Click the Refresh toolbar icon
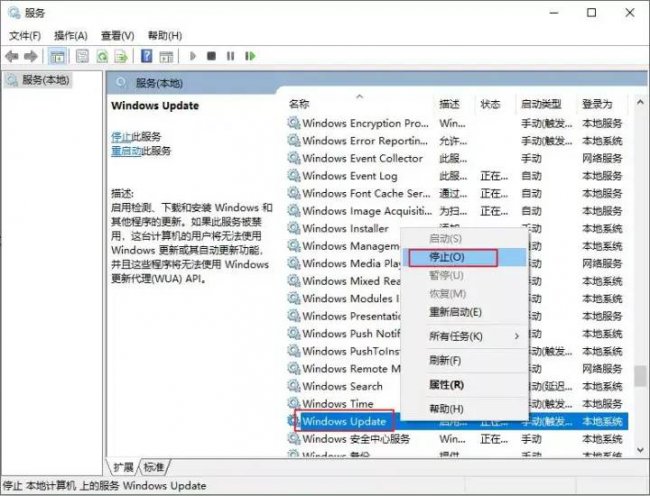 [x=102, y=56]
